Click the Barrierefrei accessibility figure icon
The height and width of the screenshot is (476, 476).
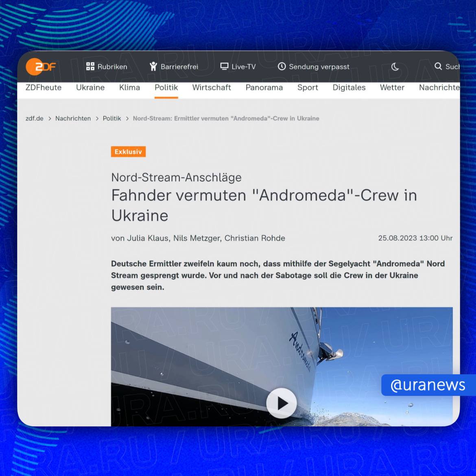pos(153,66)
